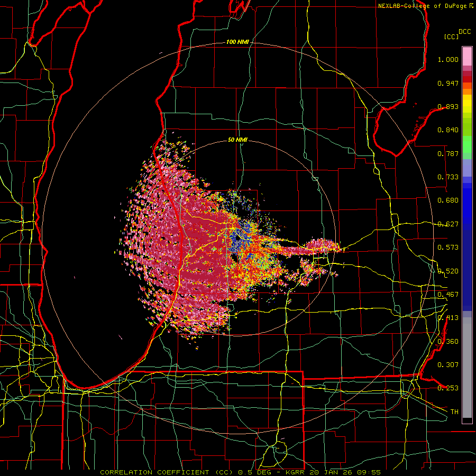Click the light pink top legend color segment
This screenshot has width=476, height=476.
coord(467,57)
